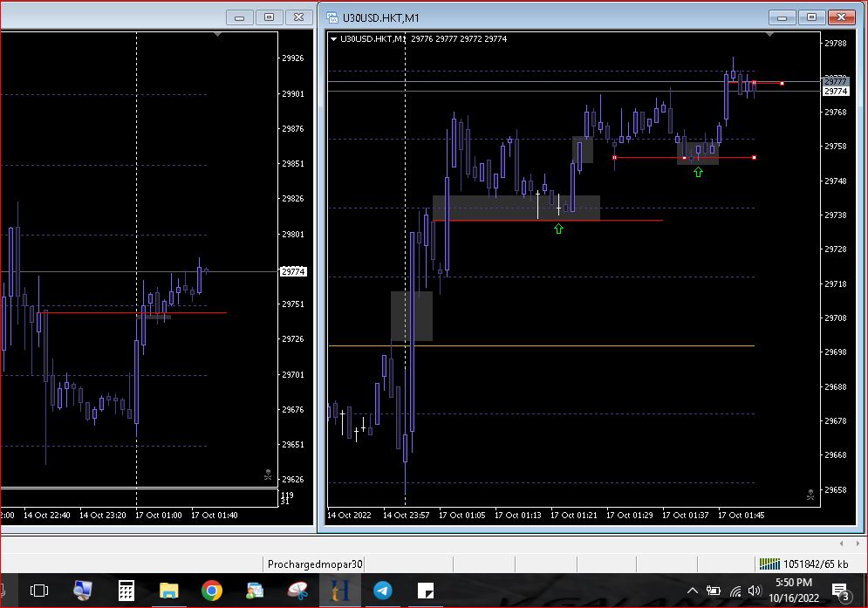Click the 17 Oct 01:05 time label
Screen dimensions: 868x608
[x=461, y=515]
